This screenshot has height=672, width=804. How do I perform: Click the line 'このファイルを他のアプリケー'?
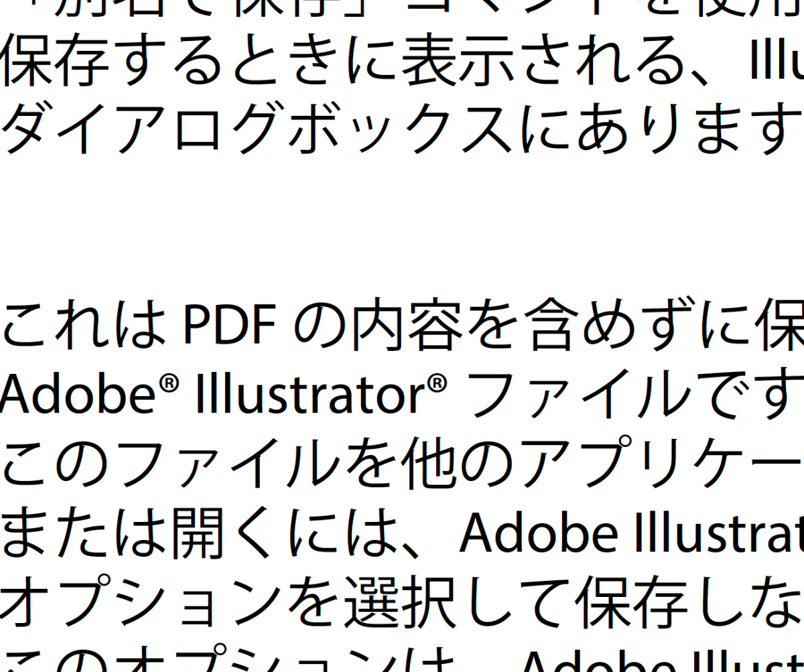click(402, 462)
